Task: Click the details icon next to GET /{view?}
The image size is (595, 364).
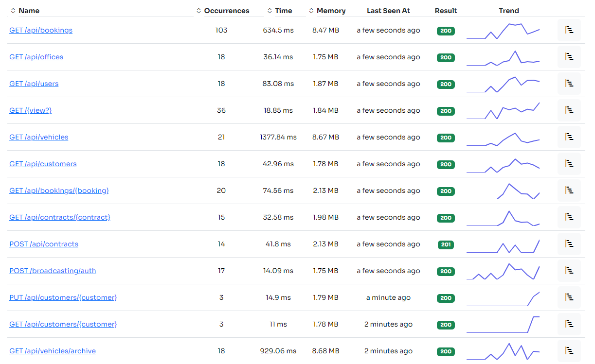Action: (x=569, y=110)
